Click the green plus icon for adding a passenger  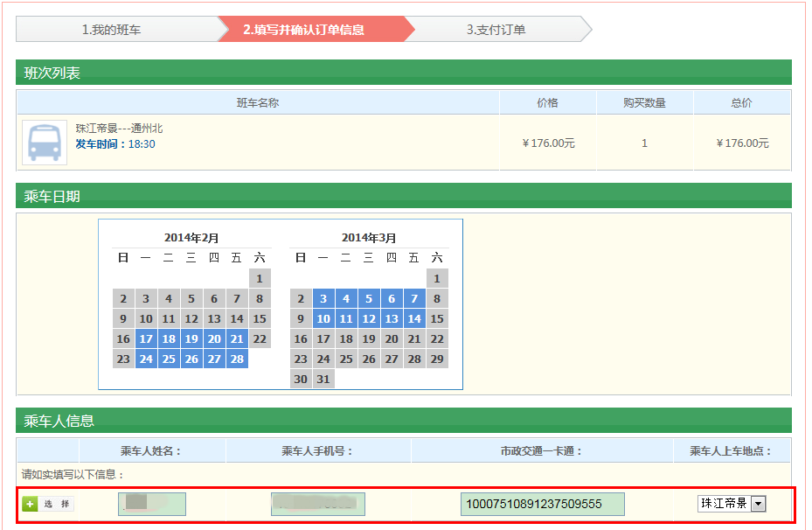30,504
